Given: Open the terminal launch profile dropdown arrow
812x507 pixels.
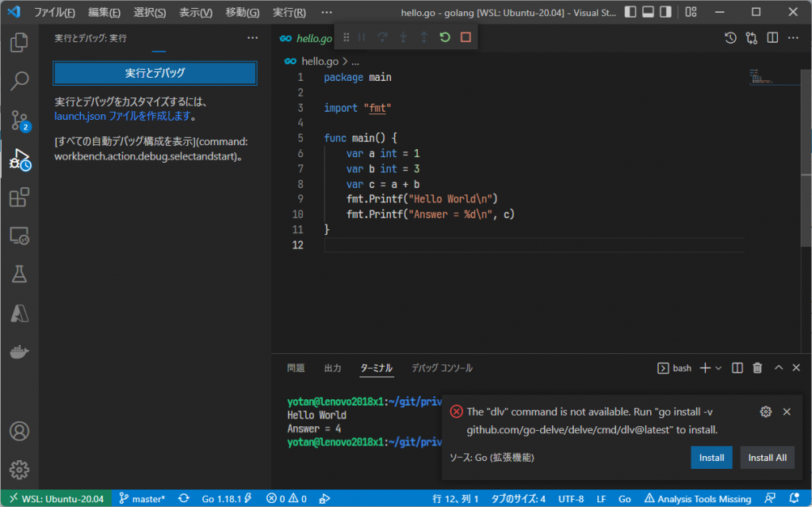Looking at the screenshot, I should tap(718, 368).
